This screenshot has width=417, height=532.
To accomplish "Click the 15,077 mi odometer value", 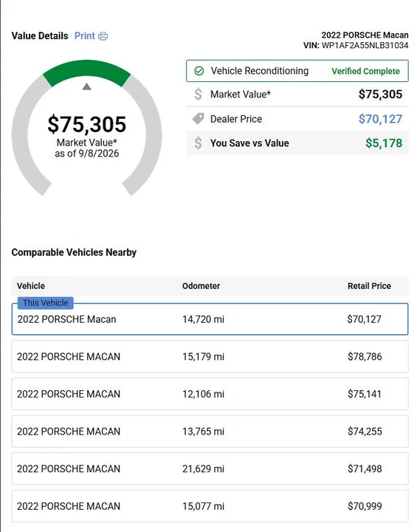I will pos(203,506).
